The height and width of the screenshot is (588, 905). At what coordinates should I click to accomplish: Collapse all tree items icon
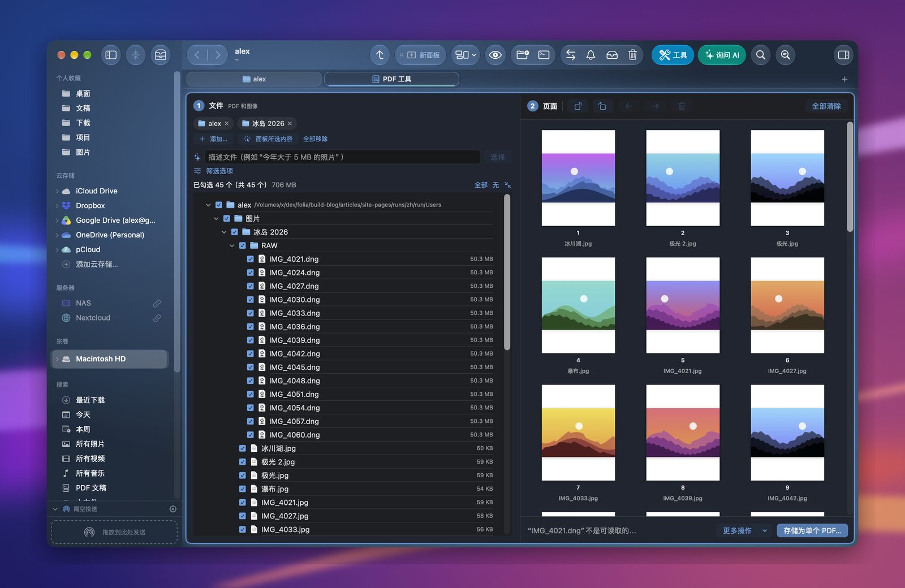point(507,185)
